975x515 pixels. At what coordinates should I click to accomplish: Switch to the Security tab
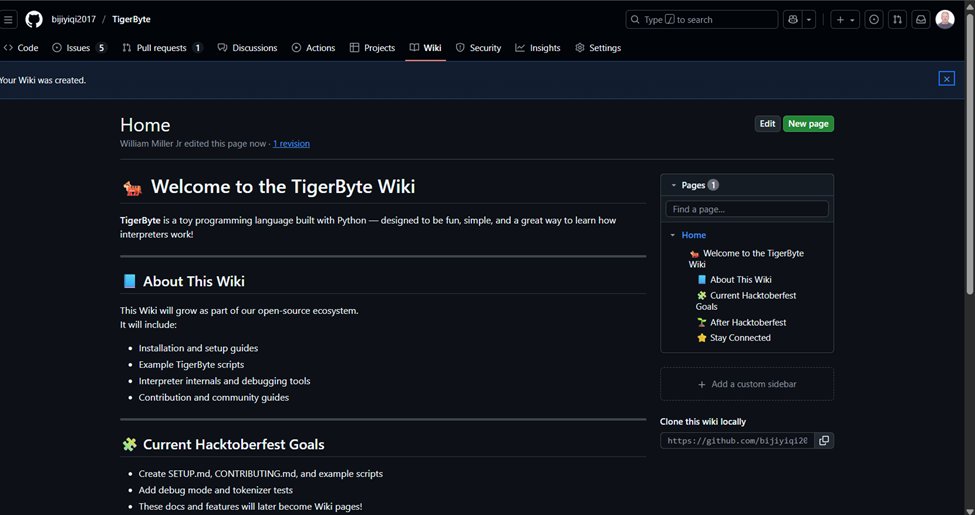pyautogui.click(x=478, y=48)
